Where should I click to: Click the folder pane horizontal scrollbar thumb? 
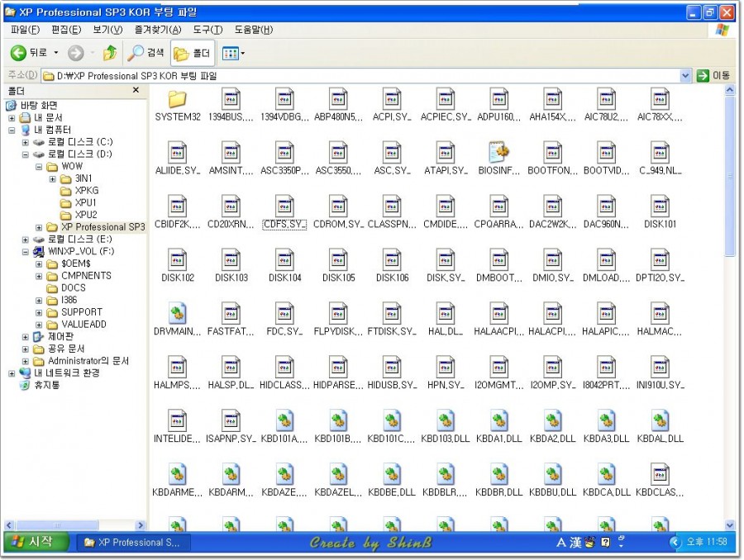point(57,525)
